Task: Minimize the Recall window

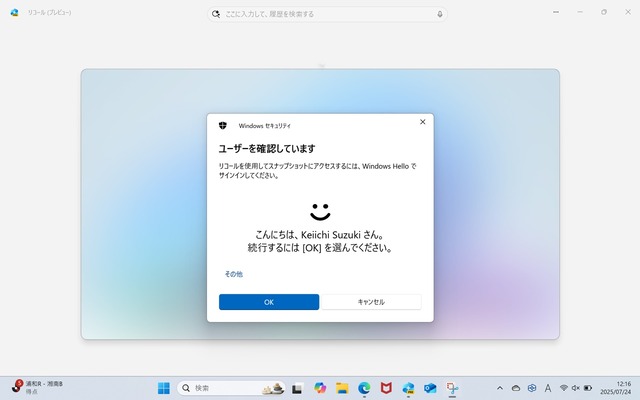Action: coord(580,12)
